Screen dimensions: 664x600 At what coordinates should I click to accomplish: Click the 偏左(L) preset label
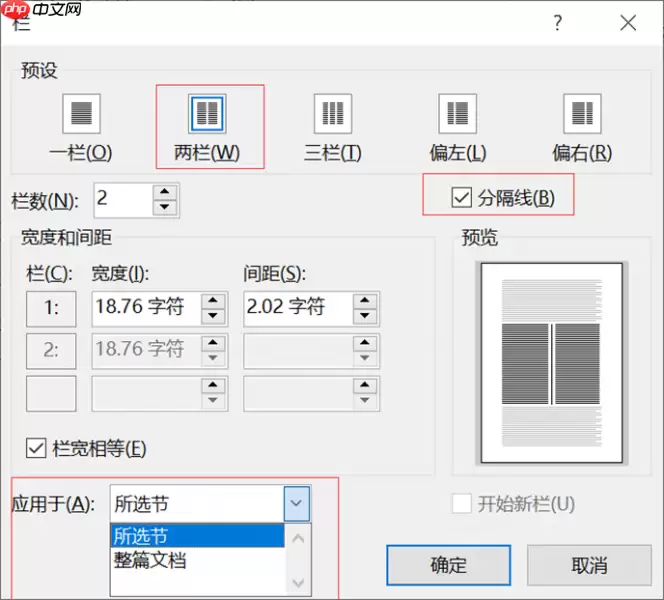[x=458, y=152]
